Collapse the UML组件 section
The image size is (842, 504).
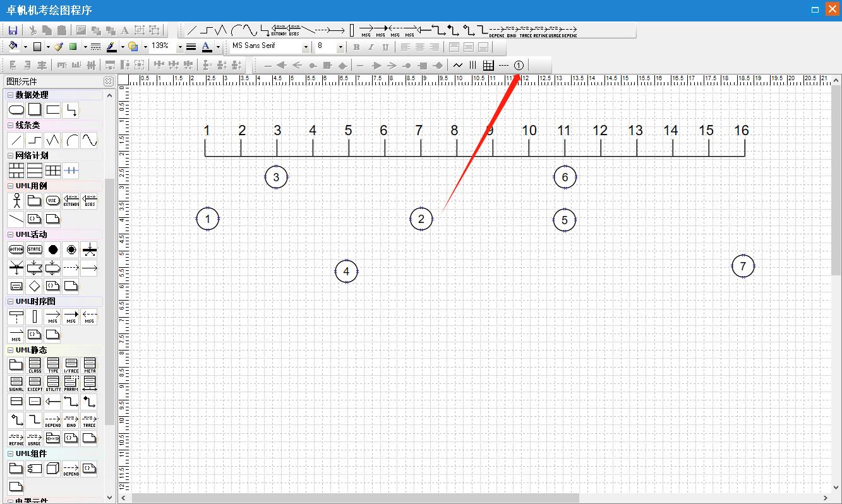click(x=10, y=453)
